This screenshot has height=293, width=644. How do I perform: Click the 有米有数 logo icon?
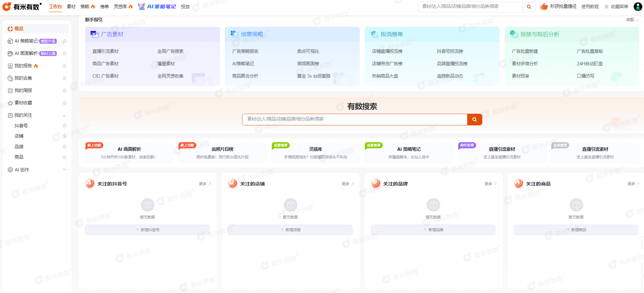tap(7, 7)
